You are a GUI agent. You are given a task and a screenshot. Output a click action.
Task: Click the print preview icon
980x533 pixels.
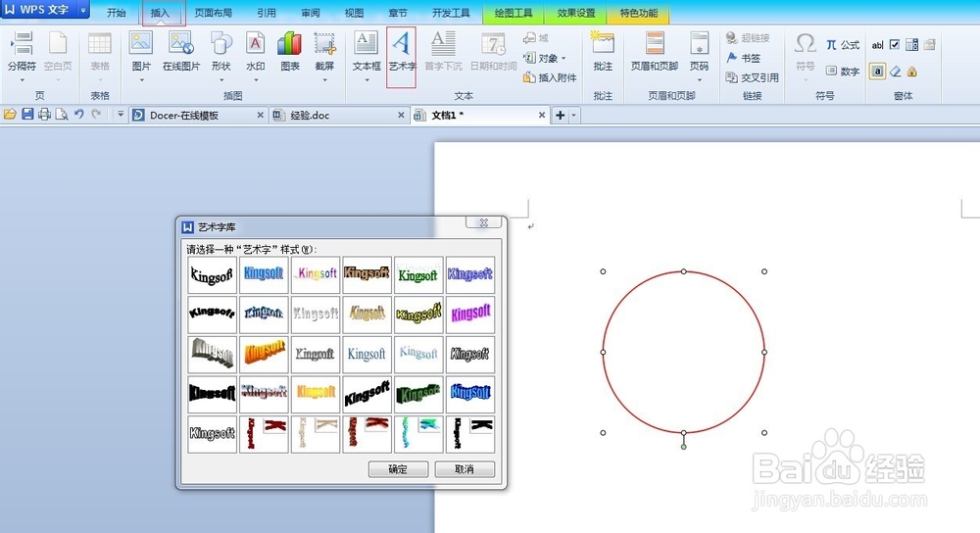click(x=61, y=115)
